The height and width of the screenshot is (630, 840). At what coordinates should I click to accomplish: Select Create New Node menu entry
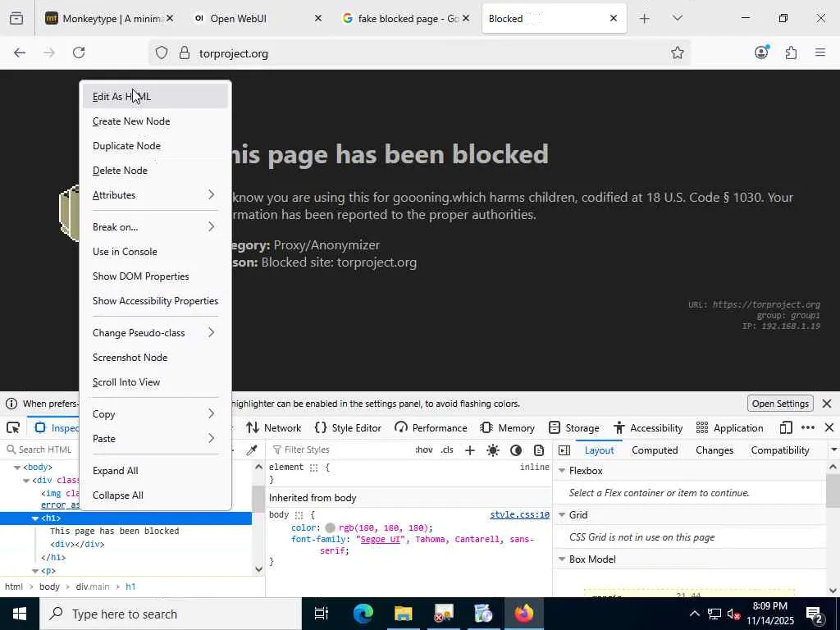pos(155,121)
